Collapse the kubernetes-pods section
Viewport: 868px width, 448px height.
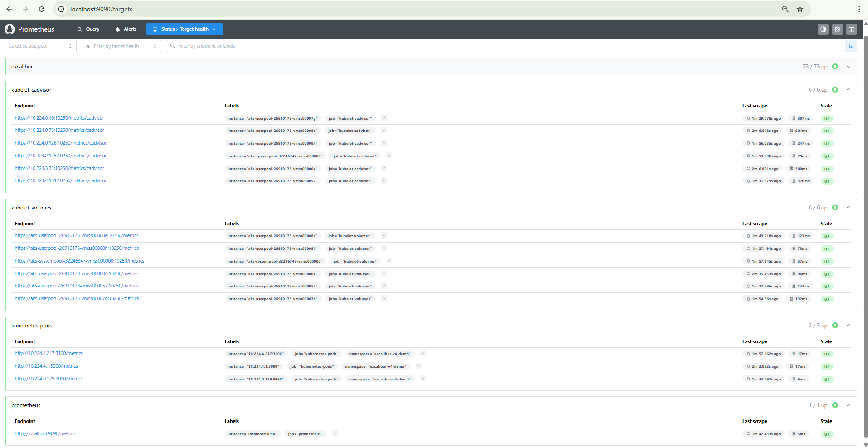click(x=849, y=325)
